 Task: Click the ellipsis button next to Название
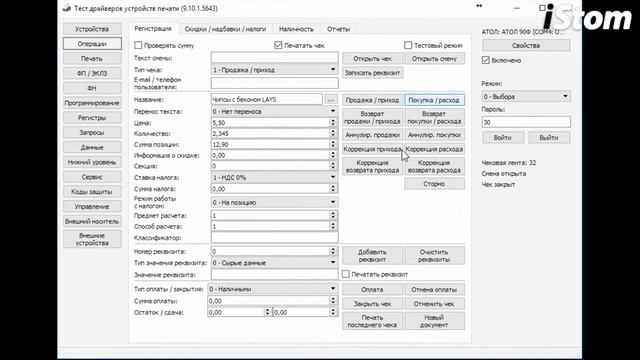tap(331, 100)
